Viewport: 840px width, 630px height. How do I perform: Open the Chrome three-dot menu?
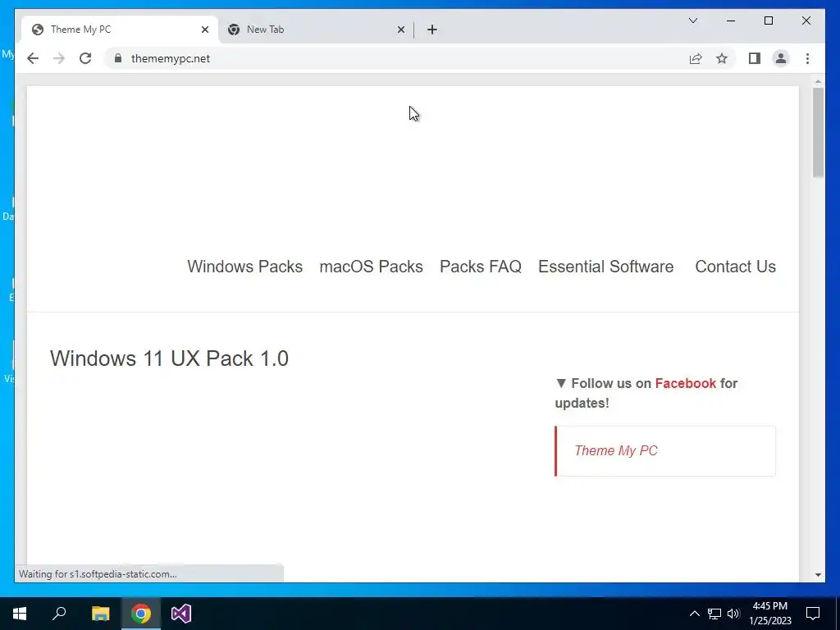(807, 58)
